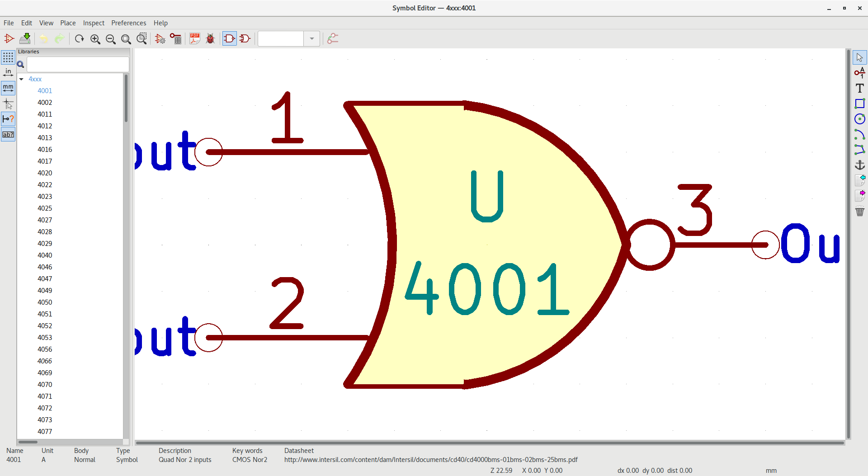Open the Preferences menu
The image size is (868, 476).
click(x=128, y=23)
